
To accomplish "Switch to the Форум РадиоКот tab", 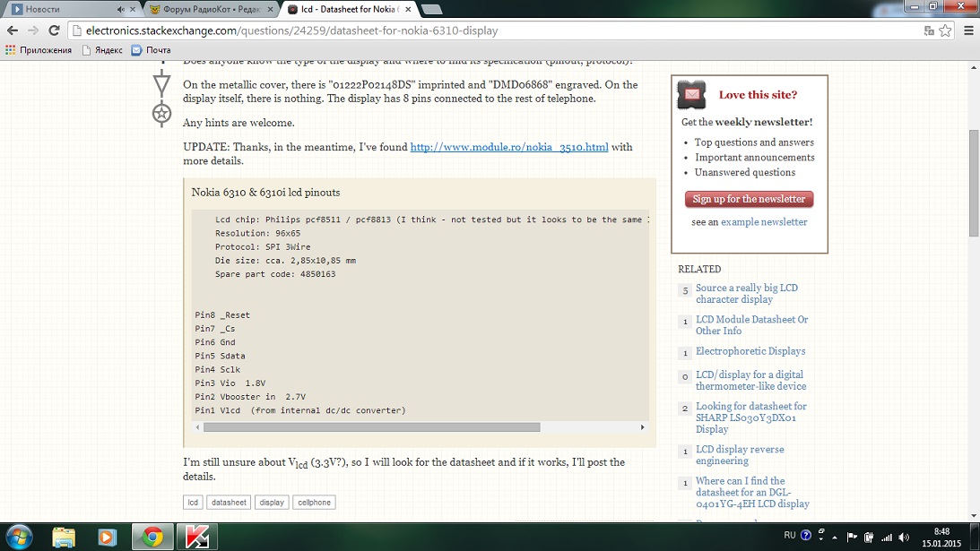I will point(212,9).
